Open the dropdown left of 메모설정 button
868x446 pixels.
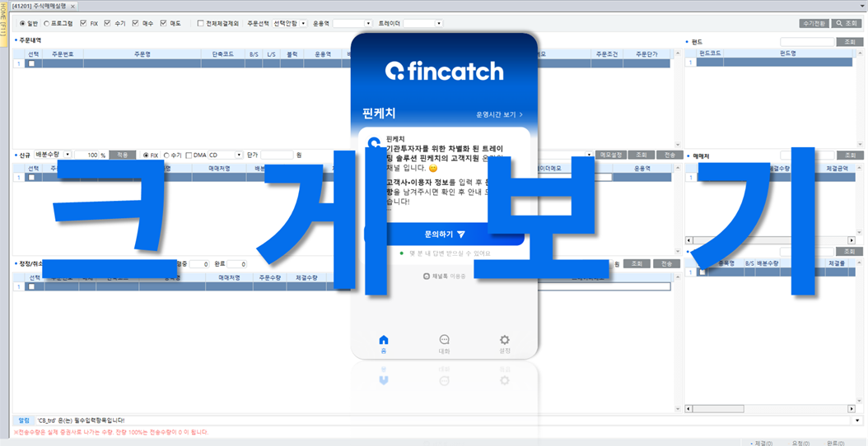click(590, 155)
